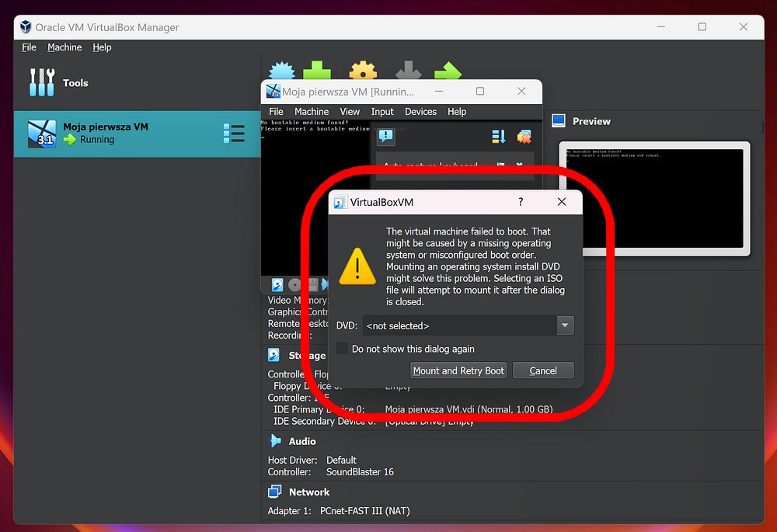777x532 pixels.
Task: Click the 'Adapter 1:' label
Action: point(289,511)
